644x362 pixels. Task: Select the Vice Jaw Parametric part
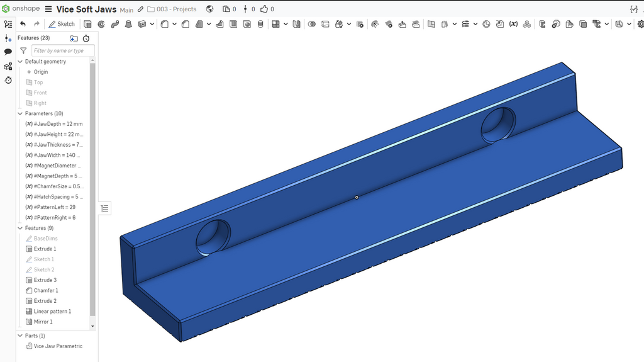[x=58, y=346]
